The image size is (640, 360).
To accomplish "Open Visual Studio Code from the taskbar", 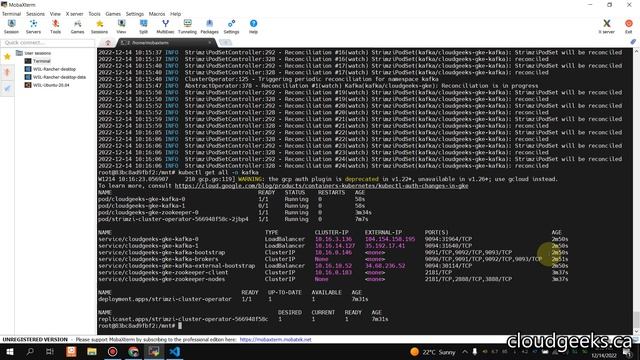I will (175, 352).
